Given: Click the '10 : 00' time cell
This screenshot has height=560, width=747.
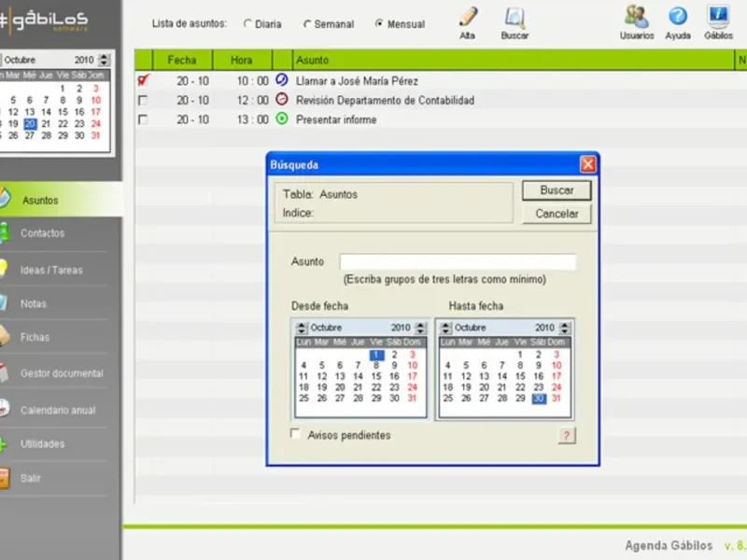Looking at the screenshot, I should [253, 81].
